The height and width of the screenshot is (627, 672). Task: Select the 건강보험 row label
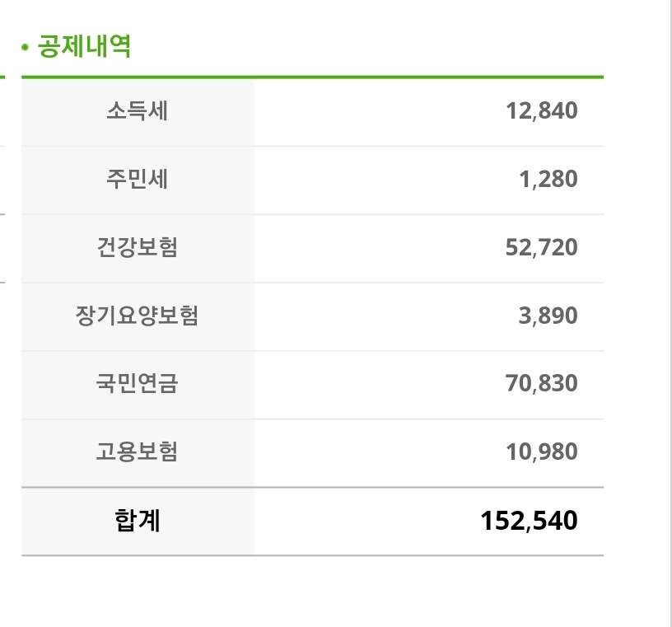click(137, 247)
